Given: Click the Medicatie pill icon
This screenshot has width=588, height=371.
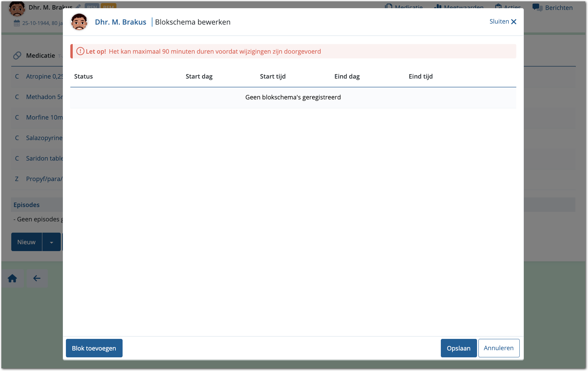Looking at the screenshot, I should [x=17, y=55].
